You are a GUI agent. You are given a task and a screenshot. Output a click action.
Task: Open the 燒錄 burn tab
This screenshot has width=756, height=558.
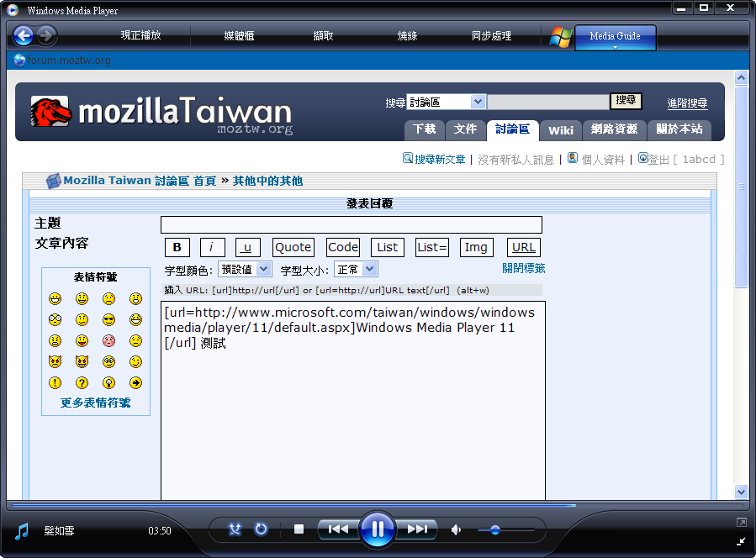tap(407, 35)
